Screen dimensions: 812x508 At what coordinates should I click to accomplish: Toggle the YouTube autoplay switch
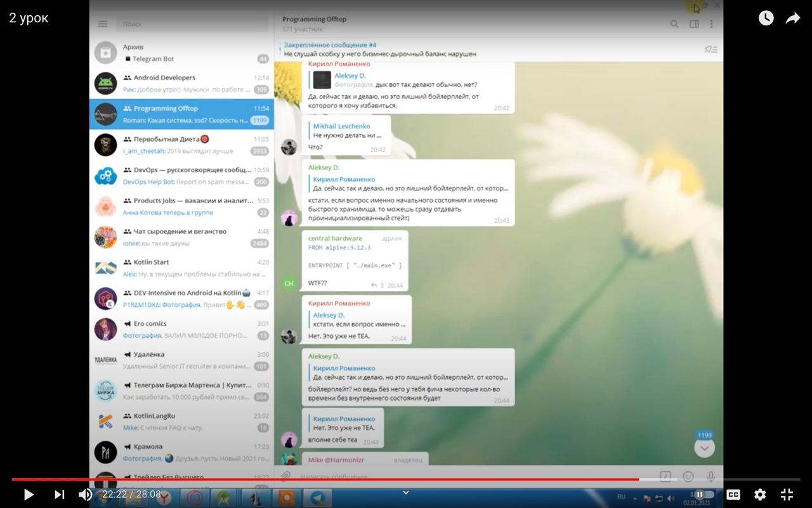704,494
